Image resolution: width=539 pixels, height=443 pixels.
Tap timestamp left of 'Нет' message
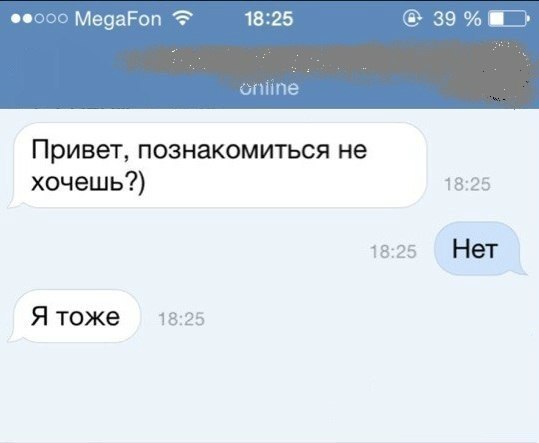[x=393, y=252]
